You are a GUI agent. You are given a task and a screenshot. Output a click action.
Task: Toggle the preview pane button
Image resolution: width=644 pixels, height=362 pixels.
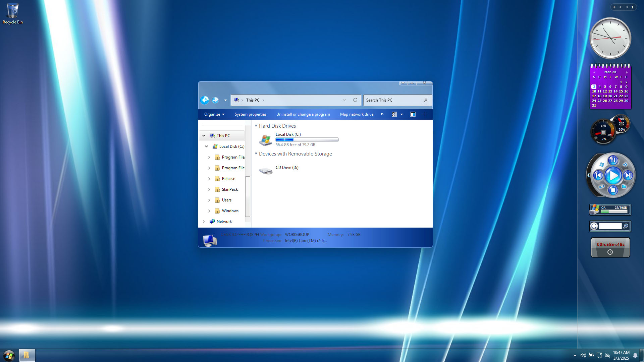[x=413, y=114]
